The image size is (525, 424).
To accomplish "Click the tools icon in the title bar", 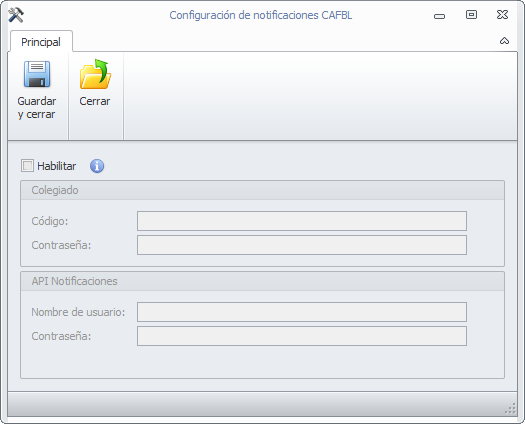I will coord(16,15).
